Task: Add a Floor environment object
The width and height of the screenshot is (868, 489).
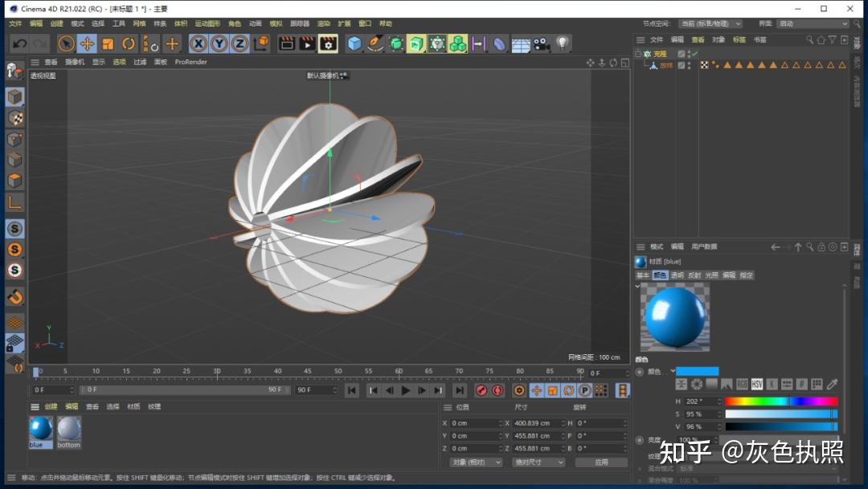Action: coord(521,43)
